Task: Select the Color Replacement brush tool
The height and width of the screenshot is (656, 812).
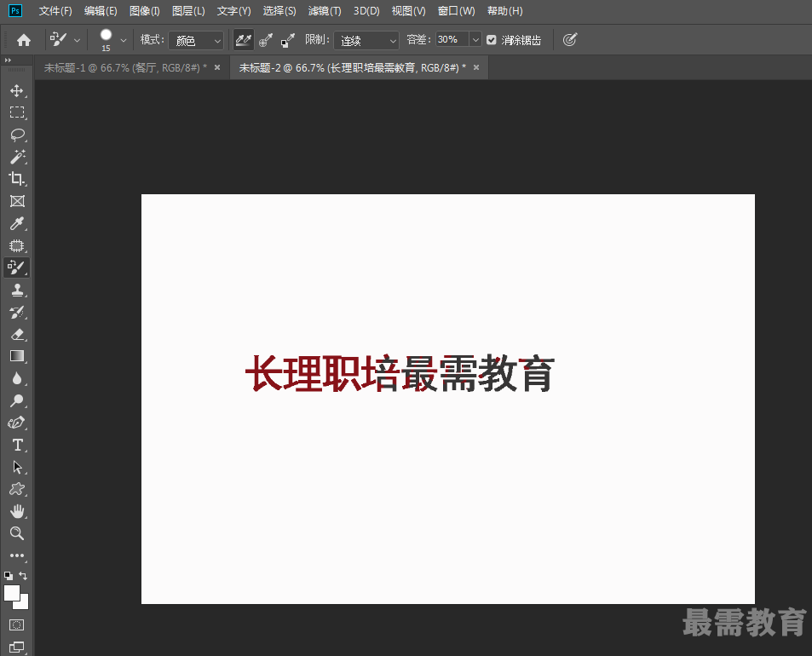Action: click(x=16, y=268)
